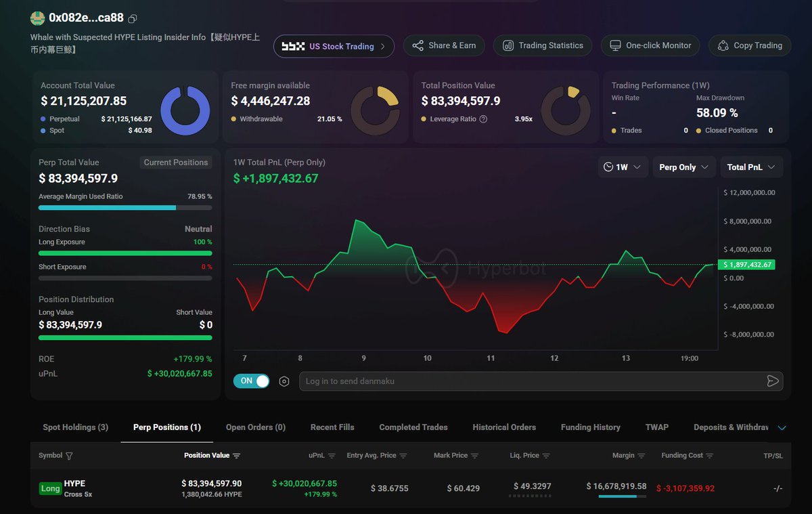Click the Average Margin Used Ratio bar
The width and height of the screenshot is (812, 514).
click(125, 208)
